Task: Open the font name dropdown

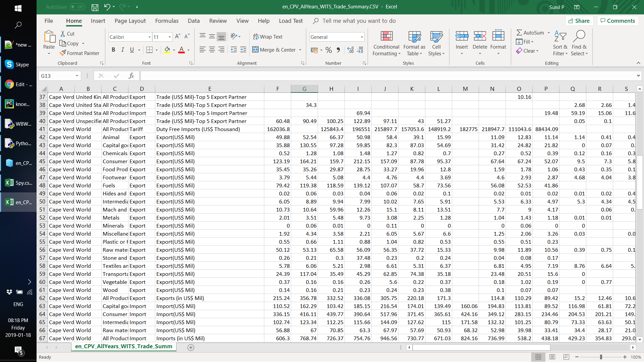Action: coord(150,37)
